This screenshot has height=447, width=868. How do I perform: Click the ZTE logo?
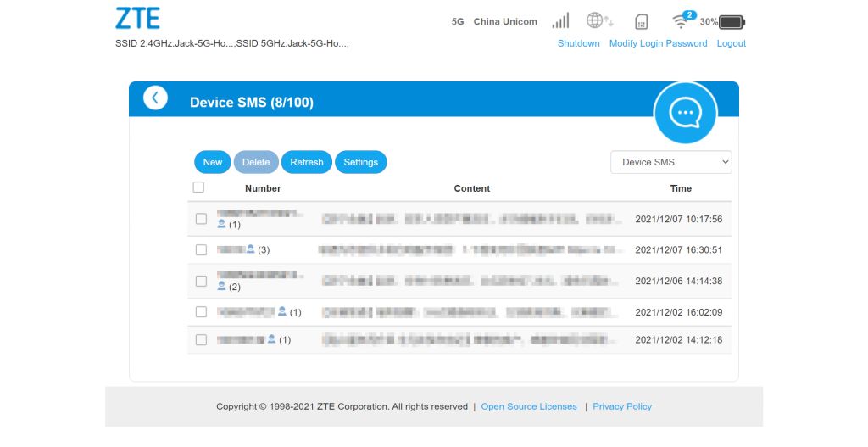137,19
